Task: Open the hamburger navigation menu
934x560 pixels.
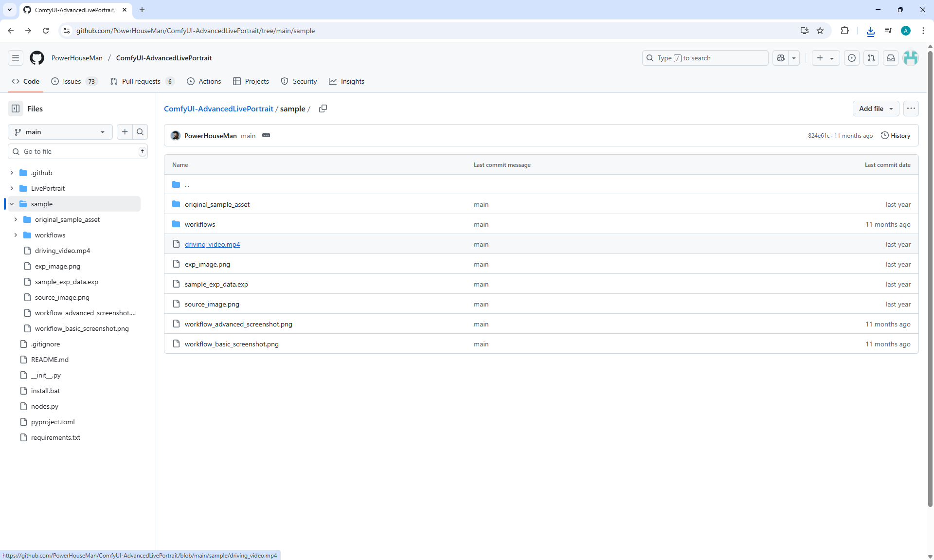Action: coord(16,58)
